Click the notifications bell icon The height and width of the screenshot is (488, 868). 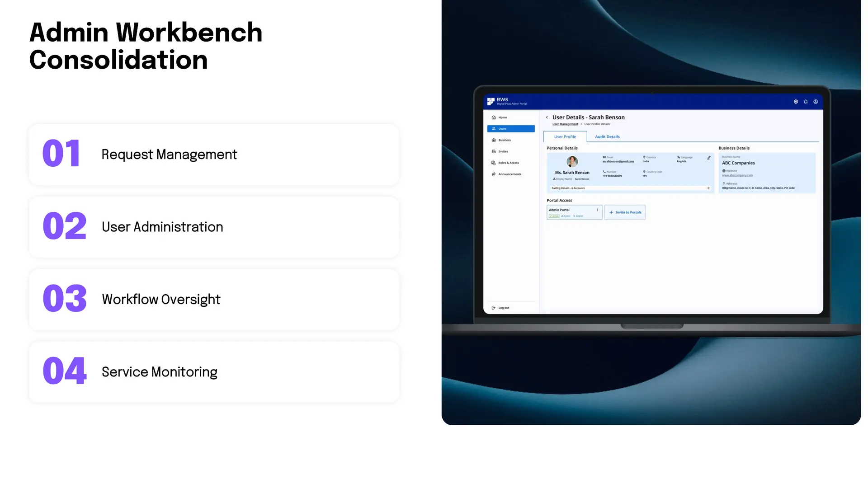click(806, 102)
